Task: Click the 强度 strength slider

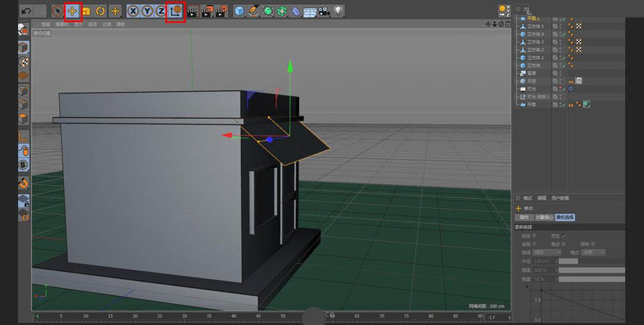Action: tap(590, 269)
